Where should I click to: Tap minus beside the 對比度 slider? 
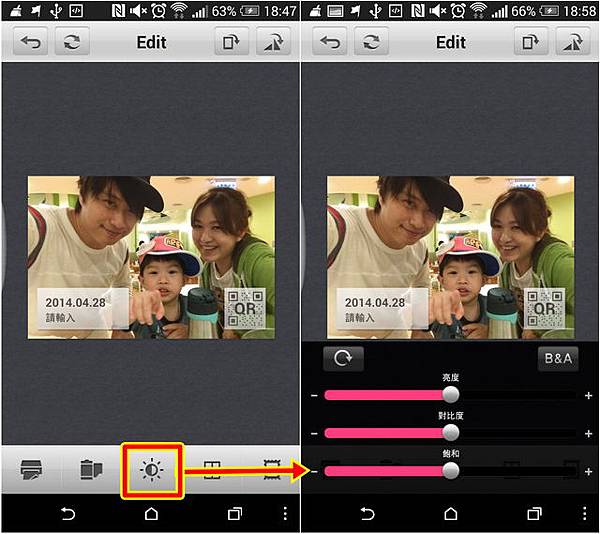coord(314,433)
